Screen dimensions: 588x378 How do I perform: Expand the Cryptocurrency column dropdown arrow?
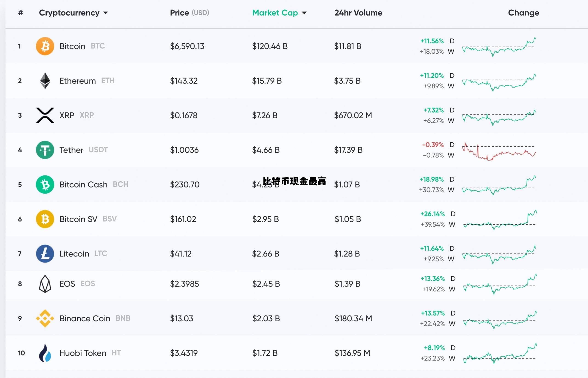coord(106,13)
